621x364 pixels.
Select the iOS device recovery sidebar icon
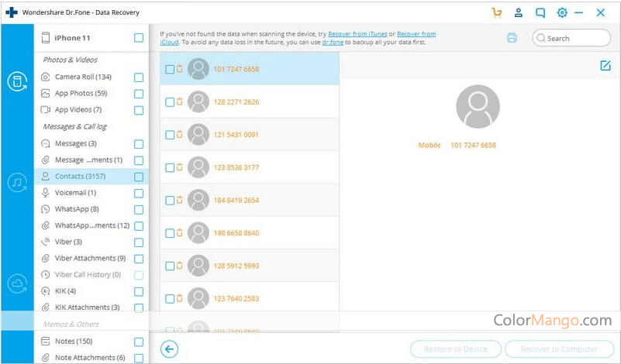tap(17, 81)
